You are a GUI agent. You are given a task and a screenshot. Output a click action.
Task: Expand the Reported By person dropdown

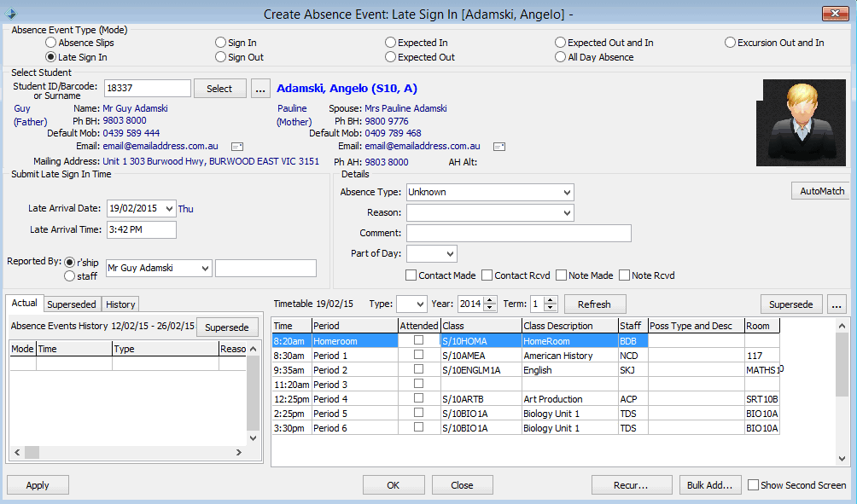205,268
